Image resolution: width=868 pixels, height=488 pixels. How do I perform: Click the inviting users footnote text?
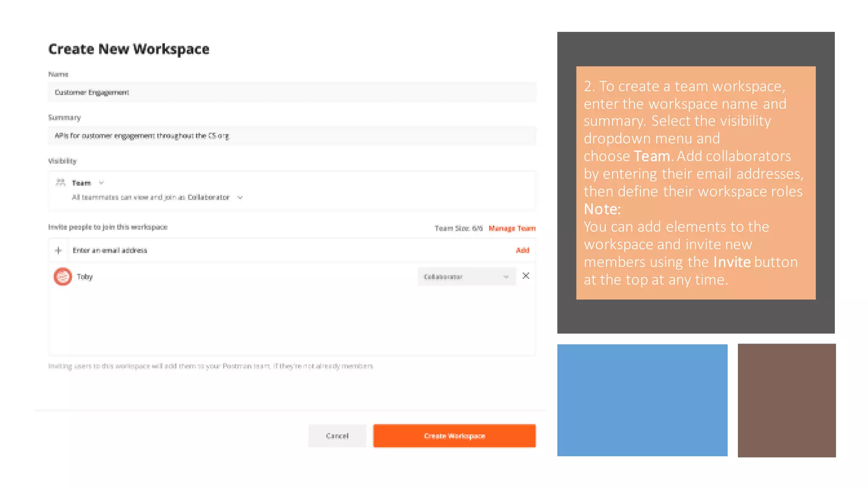211,366
